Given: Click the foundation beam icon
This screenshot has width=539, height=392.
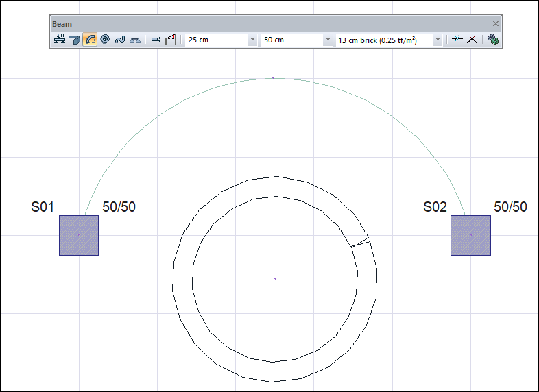Looking at the screenshot, I should [135, 40].
